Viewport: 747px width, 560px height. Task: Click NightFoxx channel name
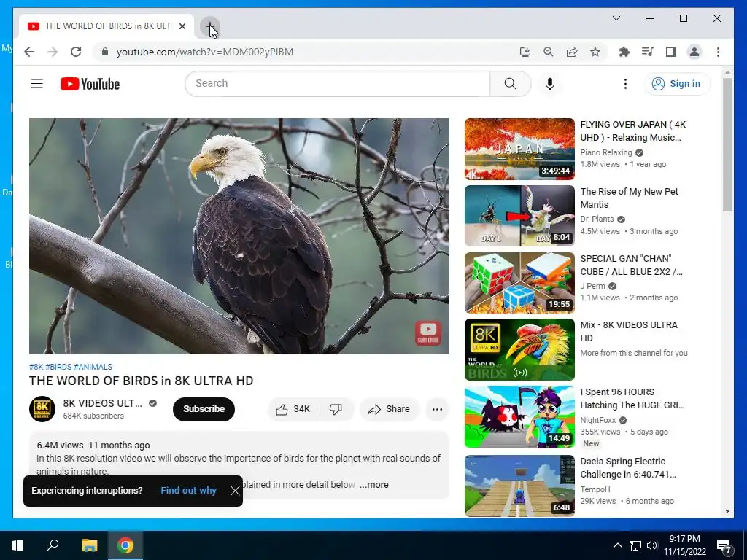(598, 420)
